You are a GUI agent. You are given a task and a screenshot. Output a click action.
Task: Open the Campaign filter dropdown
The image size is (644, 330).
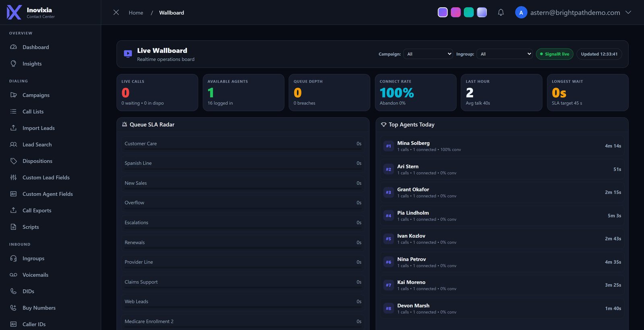click(x=428, y=54)
